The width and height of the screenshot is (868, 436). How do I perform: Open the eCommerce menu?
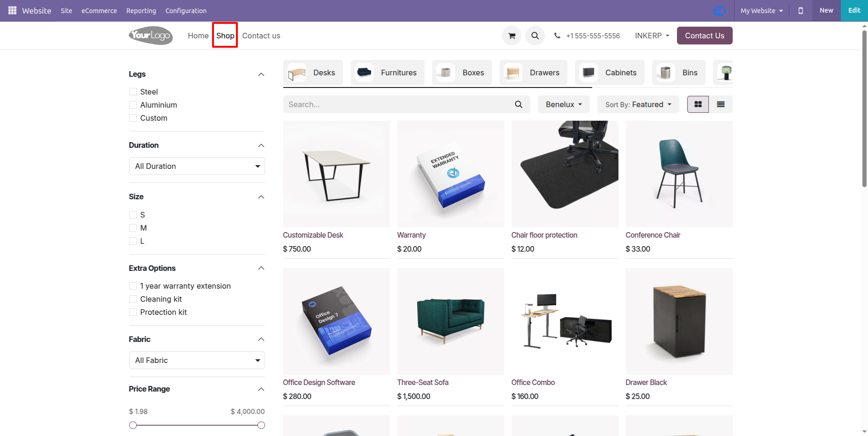pyautogui.click(x=99, y=10)
